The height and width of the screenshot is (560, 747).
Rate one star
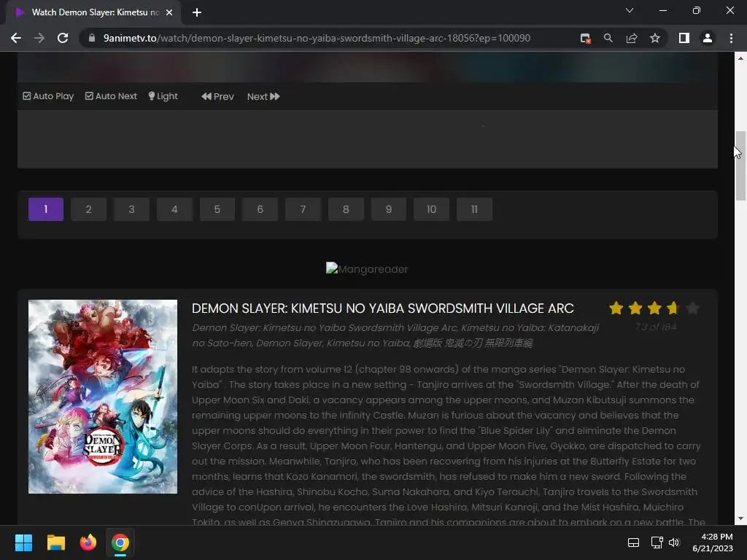[616, 308]
